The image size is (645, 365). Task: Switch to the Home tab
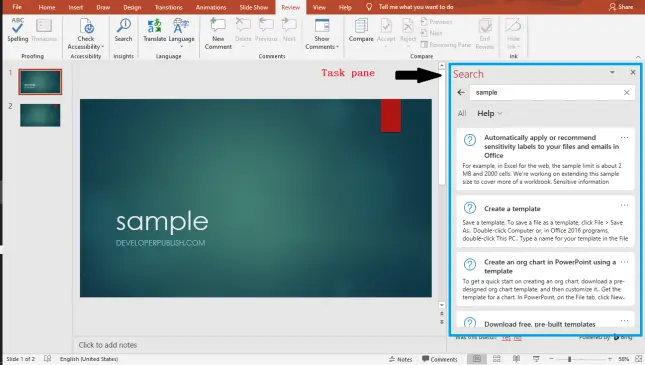click(47, 7)
